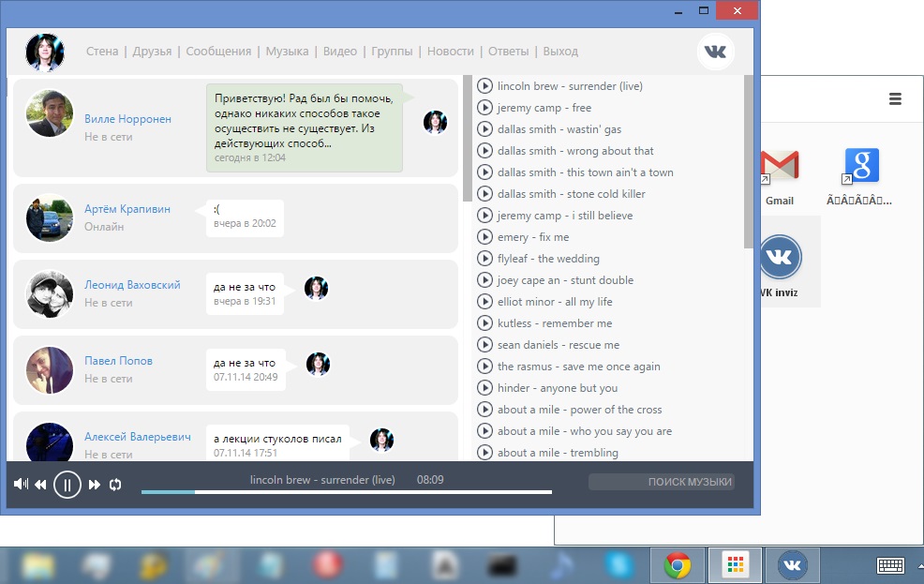Go back to the previous track
This screenshot has width=924, height=584.
pos(40,485)
